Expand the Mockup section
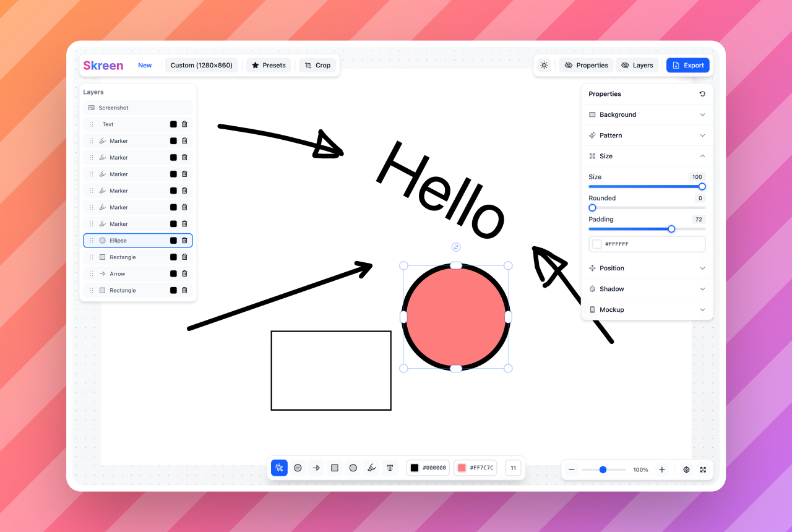Screen dimensions: 792x532 click(647, 309)
